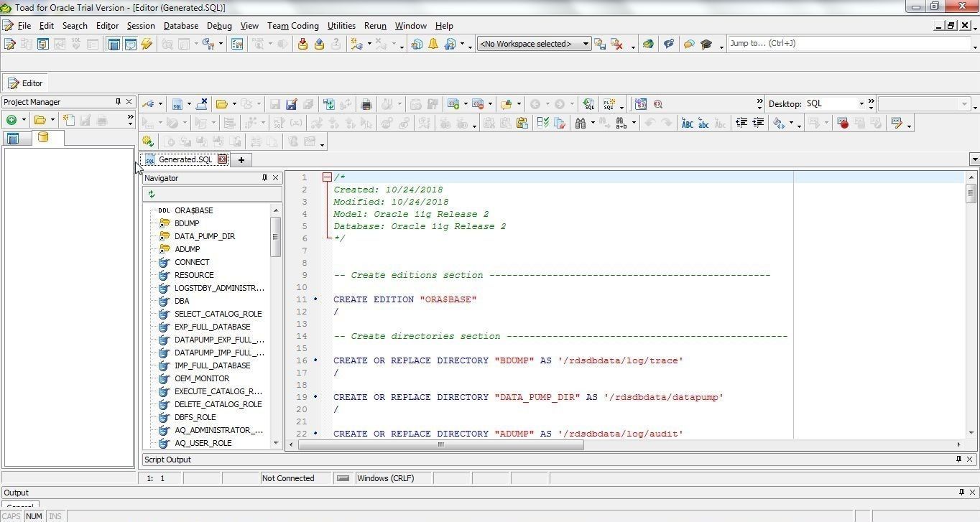
Task: Open the workspace selection dropdown
Action: [585, 44]
